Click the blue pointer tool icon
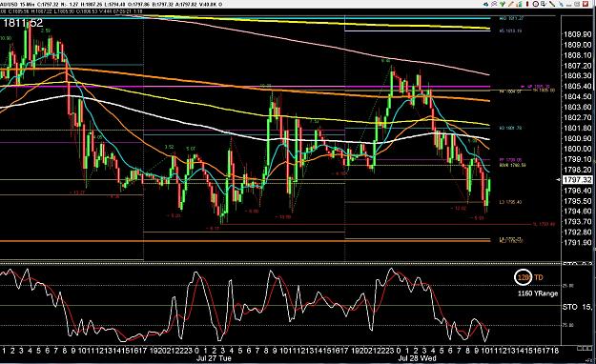The width and height of the screenshot is (596, 364). pyautogui.click(x=562, y=4)
